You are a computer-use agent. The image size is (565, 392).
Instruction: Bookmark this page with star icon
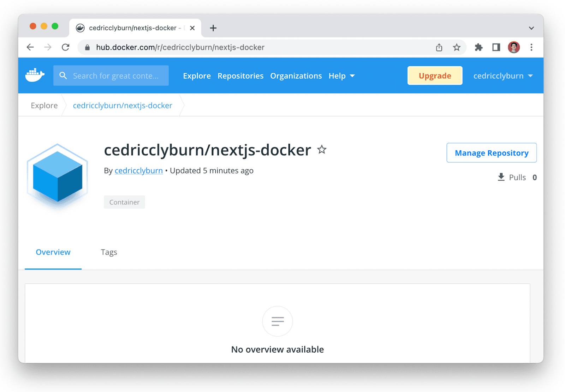[457, 47]
